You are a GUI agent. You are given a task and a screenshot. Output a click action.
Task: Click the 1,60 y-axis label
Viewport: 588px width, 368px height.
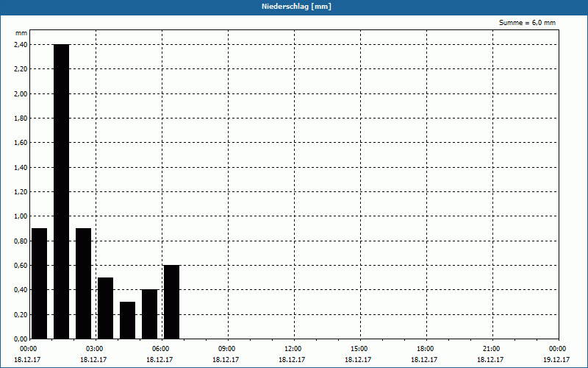coord(21,143)
